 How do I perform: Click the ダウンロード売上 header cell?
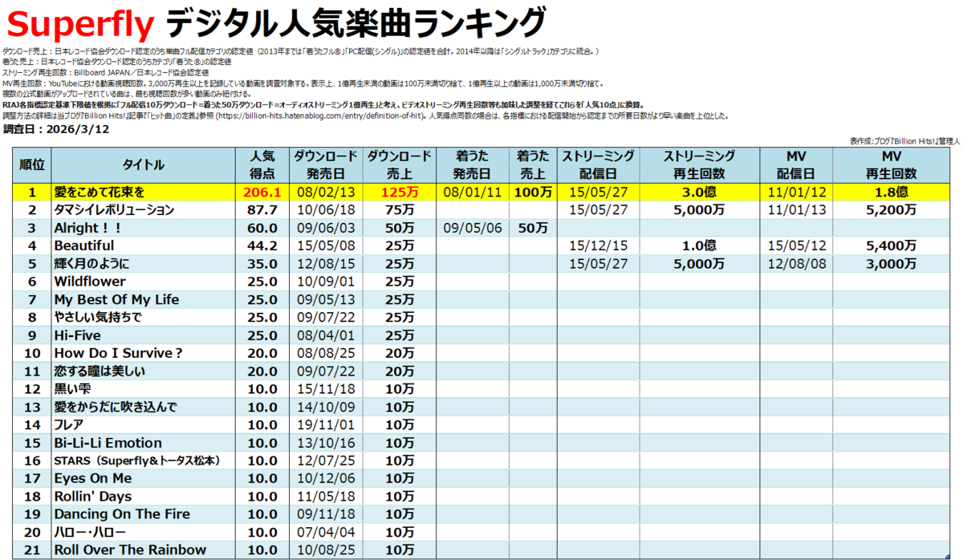point(400,164)
